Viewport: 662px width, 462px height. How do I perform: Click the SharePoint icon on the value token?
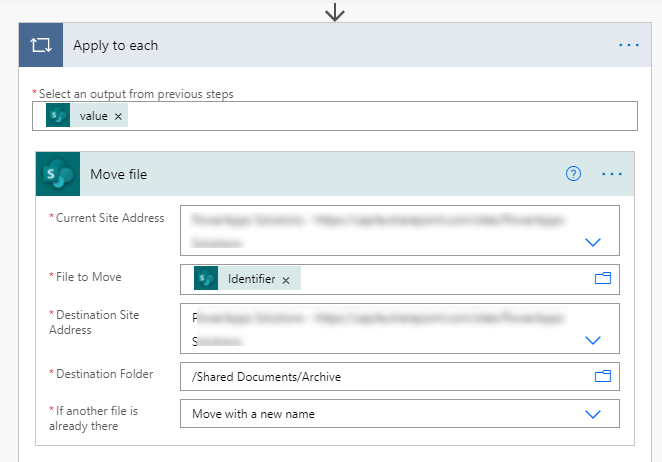pos(58,115)
